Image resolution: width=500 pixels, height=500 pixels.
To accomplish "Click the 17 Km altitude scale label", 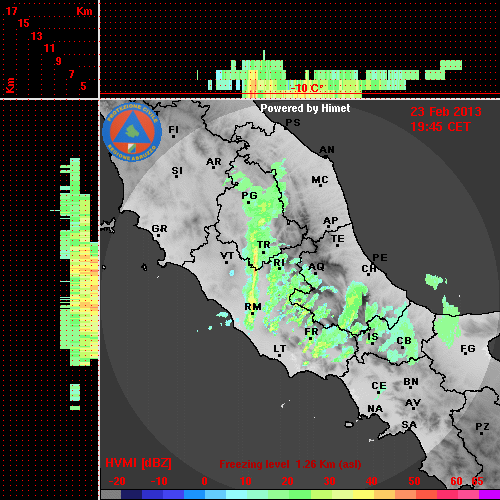I will pyautogui.click(x=11, y=11).
